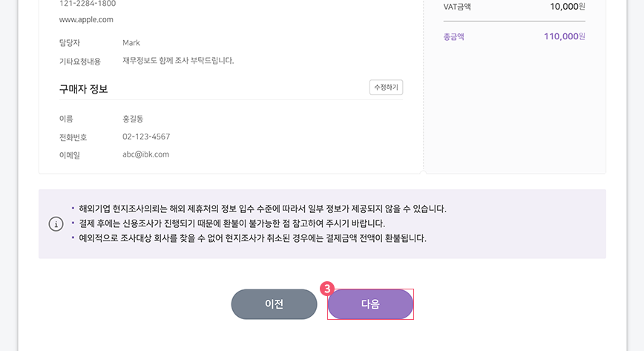Click the second notice about 환불이 불가능
The image size is (644, 351).
pos(231,223)
